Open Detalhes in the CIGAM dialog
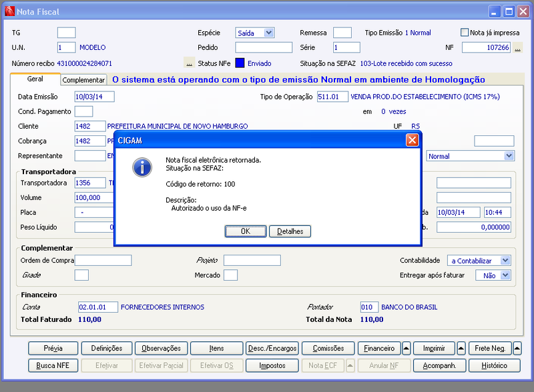This screenshot has width=534, height=392. point(290,231)
